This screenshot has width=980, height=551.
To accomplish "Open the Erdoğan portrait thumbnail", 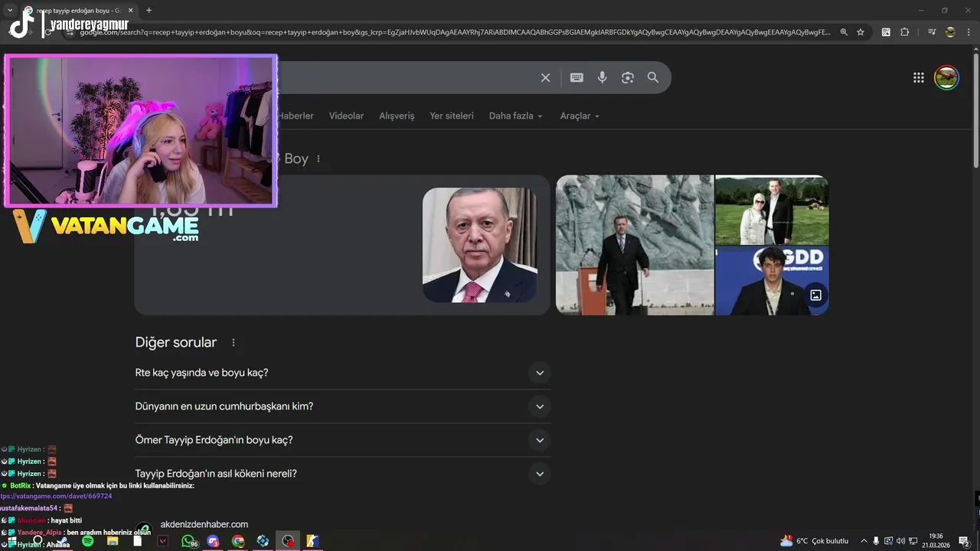I will [x=480, y=245].
